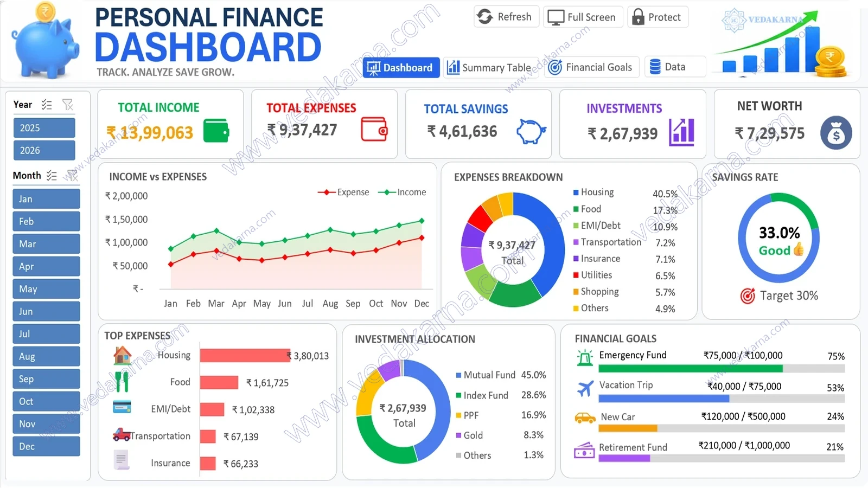The width and height of the screenshot is (868, 488).
Task: Click the credit card EMI/Debt icon
Action: [122, 407]
